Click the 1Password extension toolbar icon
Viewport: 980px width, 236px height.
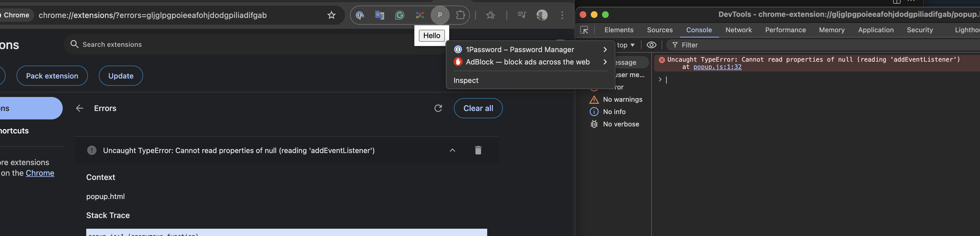(x=360, y=15)
